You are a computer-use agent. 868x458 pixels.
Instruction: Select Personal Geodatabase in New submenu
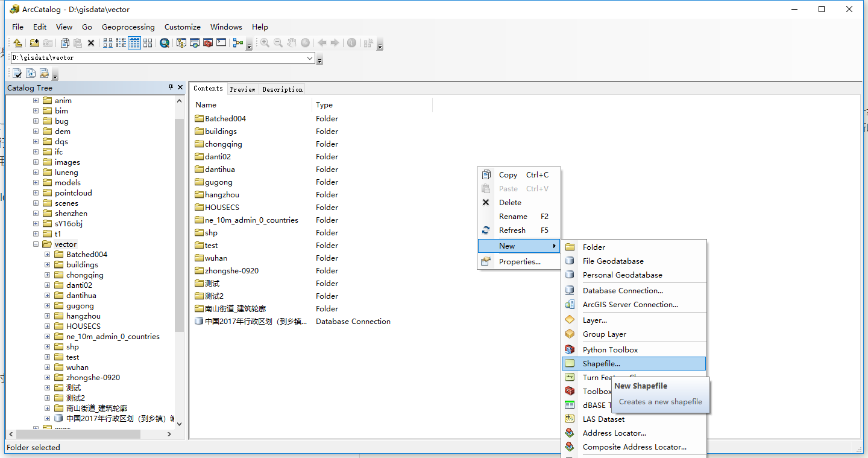[x=634, y=275]
